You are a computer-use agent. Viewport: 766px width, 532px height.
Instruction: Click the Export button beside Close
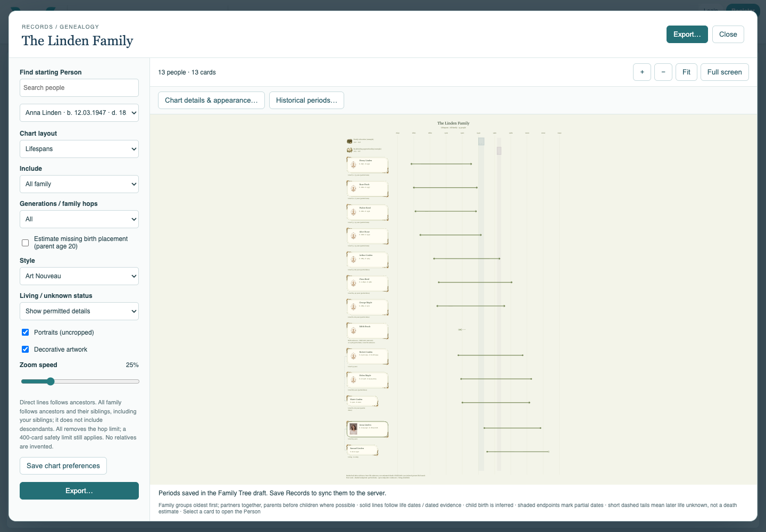click(x=687, y=34)
